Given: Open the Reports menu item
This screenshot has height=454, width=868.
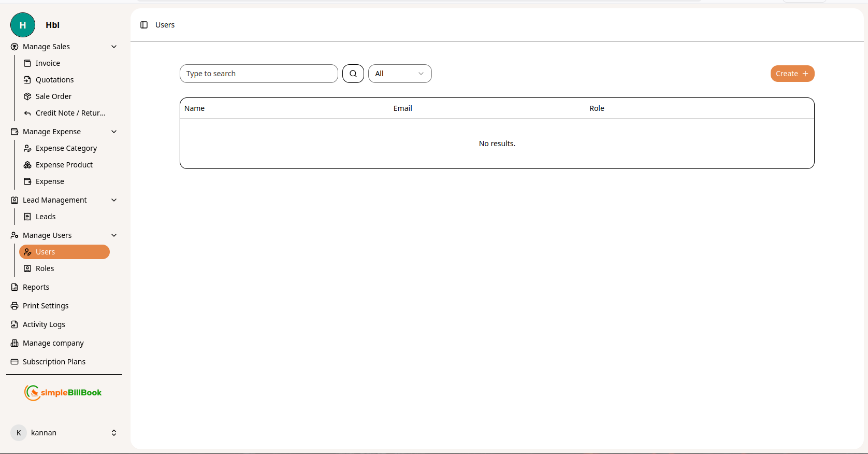Looking at the screenshot, I should (36, 287).
